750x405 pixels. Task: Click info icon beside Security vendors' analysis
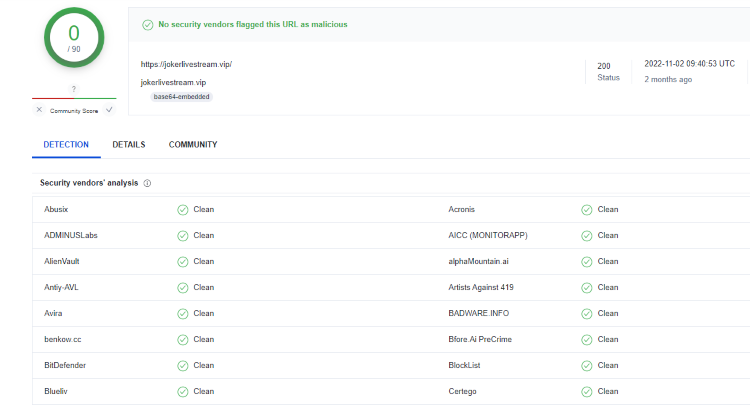click(147, 184)
